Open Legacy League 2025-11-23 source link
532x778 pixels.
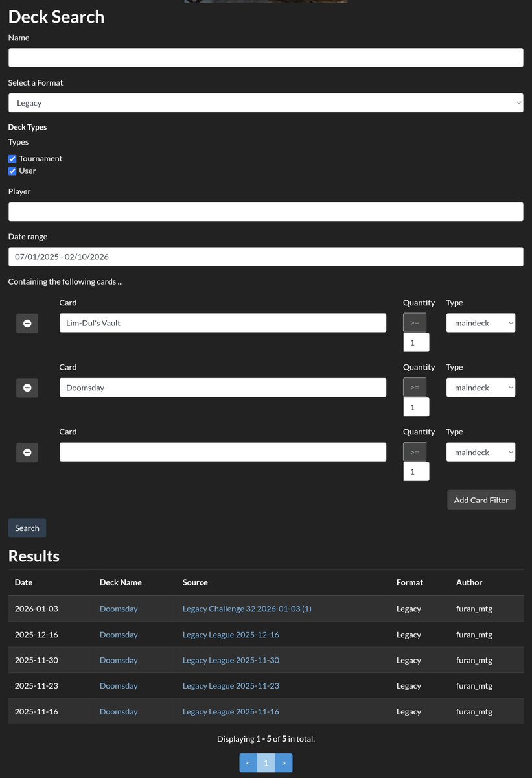231,686
